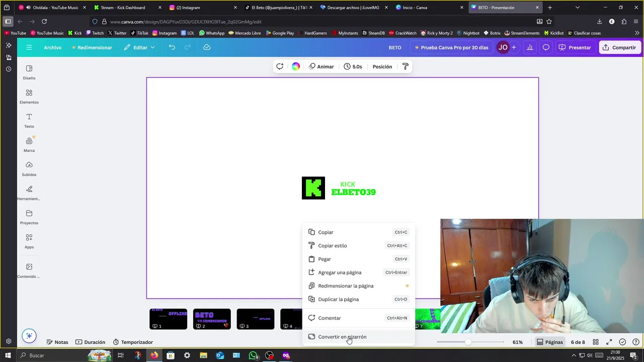The image size is (644, 362).
Task: Select page 1 thumbnail
Action: point(169,319)
